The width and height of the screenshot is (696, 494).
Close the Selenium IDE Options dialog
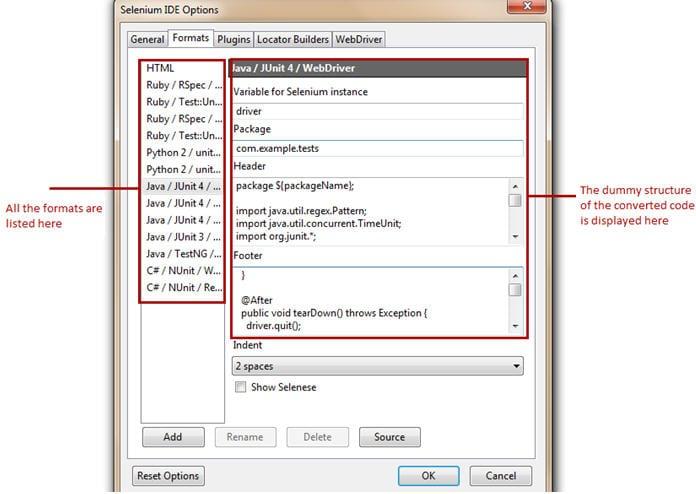click(x=527, y=6)
